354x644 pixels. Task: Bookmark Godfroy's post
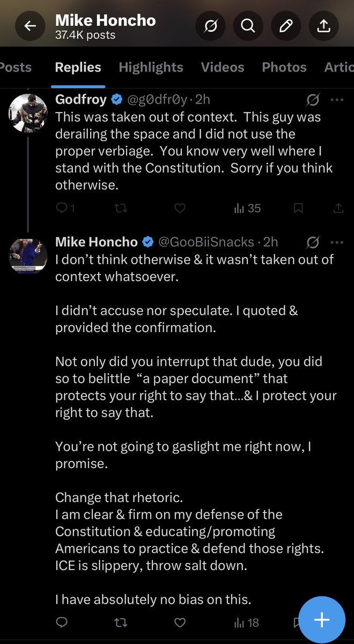pos(298,208)
